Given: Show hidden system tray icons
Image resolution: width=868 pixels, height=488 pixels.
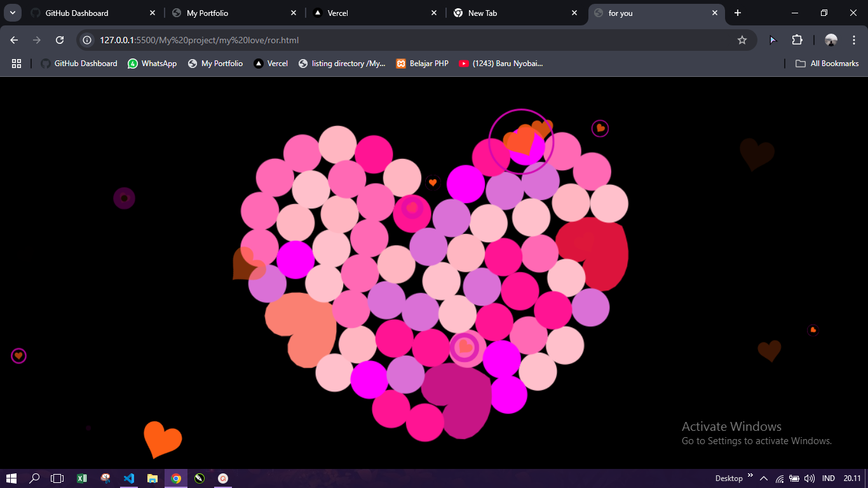Looking at the screenshot, I should point(764,478).
